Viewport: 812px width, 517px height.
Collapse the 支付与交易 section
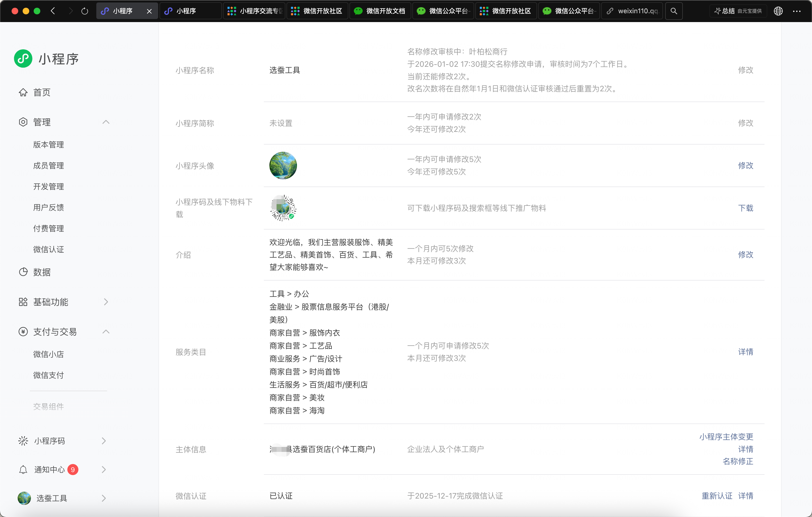tap(106, 332)
